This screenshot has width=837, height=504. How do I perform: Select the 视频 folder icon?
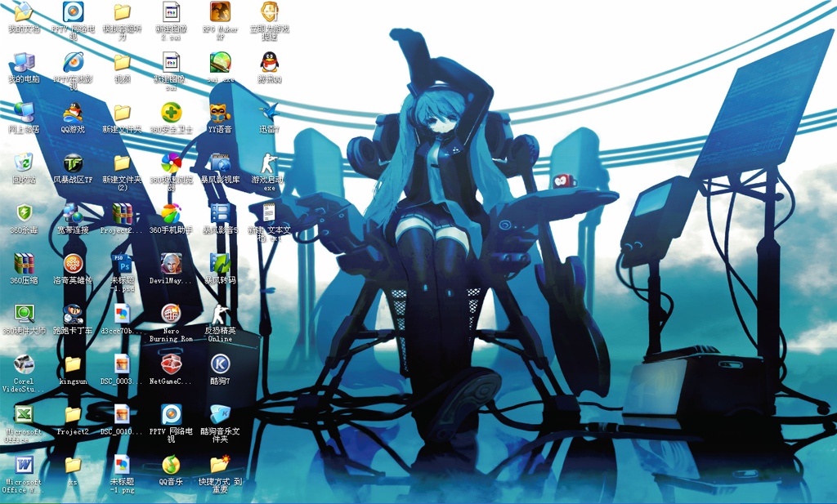pyautogui.click(x=123, y=62)
